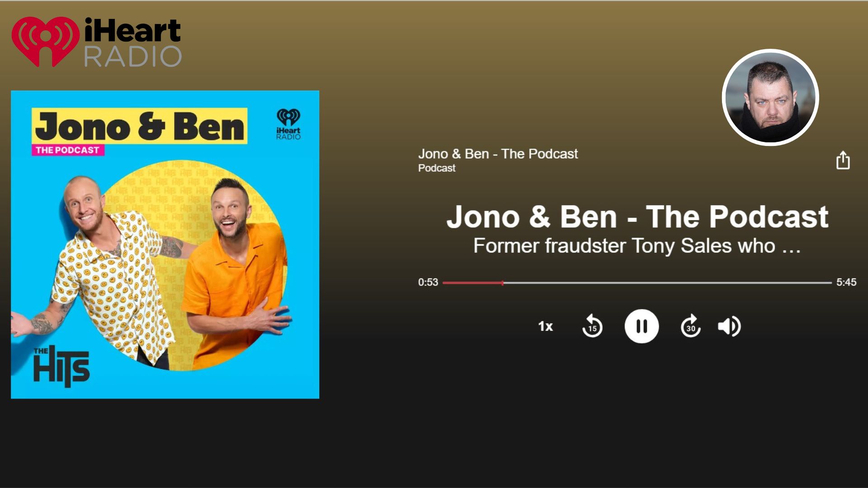The width and height of the screenshot is (868, 488).
Task: Rewind 15 seconds
Action: [592, 326]
